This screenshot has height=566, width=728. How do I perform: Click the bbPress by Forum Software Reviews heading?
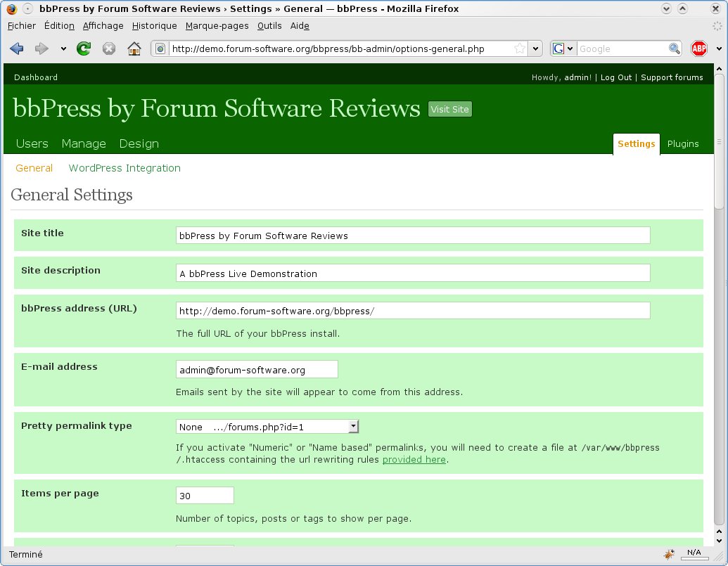(x=217, y=108)
